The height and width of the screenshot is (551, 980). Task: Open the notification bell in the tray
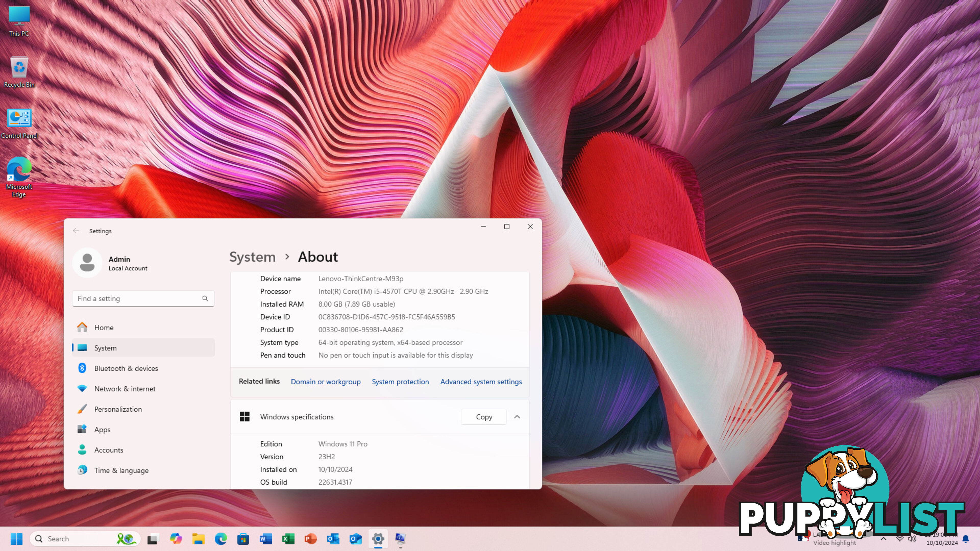(x=965, y=539)
